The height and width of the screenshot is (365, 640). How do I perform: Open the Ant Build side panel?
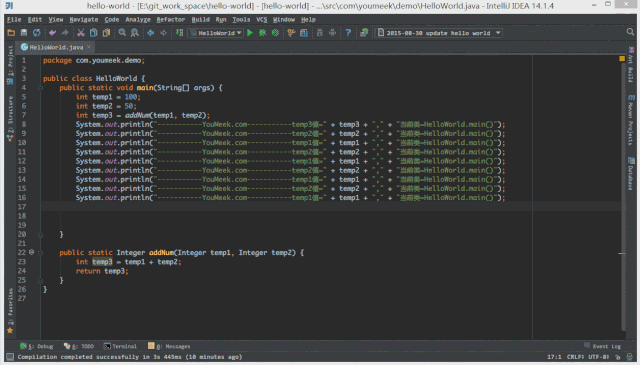click(x=631, y=64)
